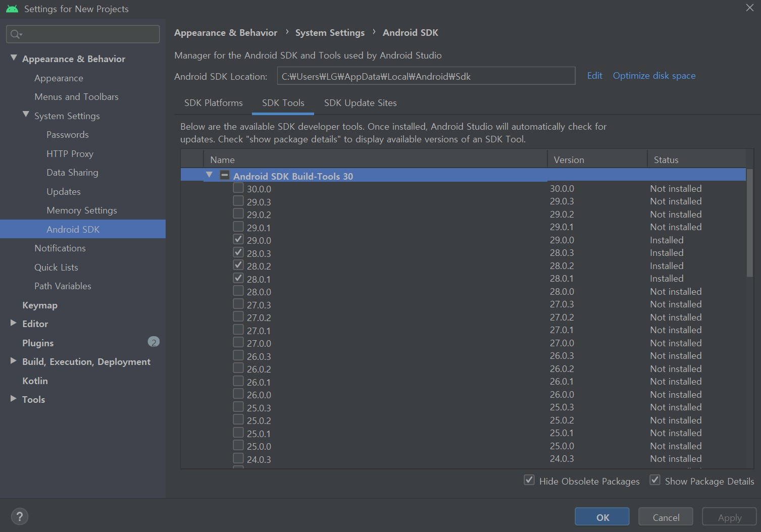This screenshot has width=761, height=532.
Task: Click the 26.0.2 version cell
Action: (x=562, y=369)
